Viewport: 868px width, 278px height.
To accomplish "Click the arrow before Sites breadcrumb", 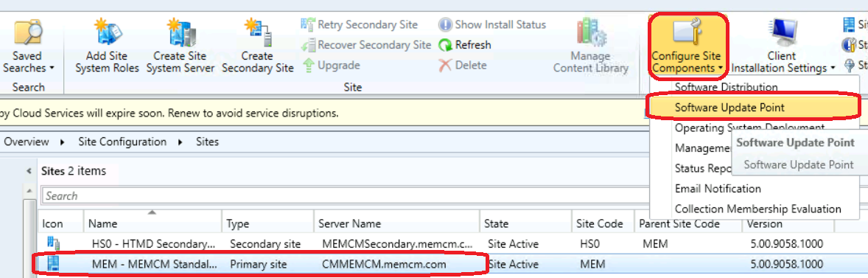I will click(181, 142).
